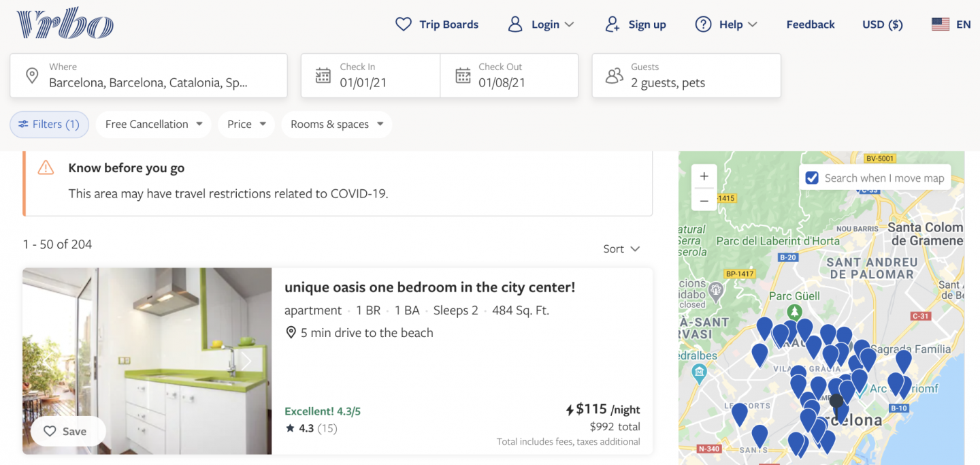Expand the Sort options
The height and width of the screenshot is (465, 980).
[621, 249]
